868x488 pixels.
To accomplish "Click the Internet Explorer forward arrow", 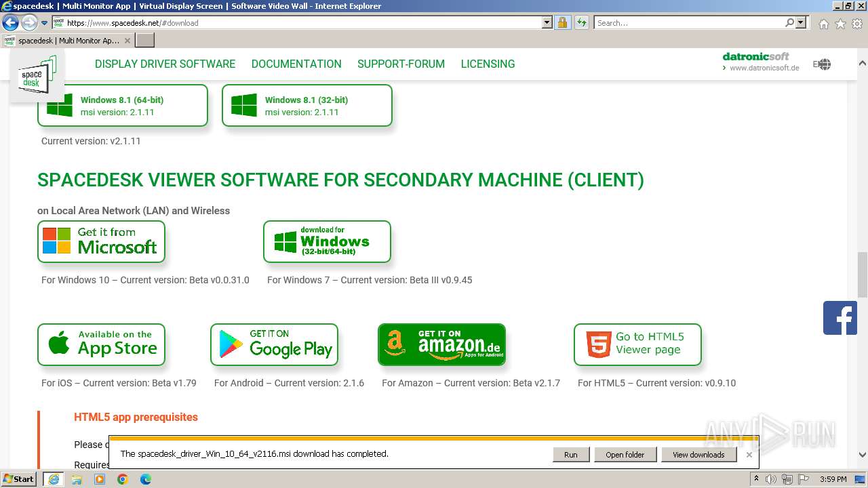I will click(28, 23).
